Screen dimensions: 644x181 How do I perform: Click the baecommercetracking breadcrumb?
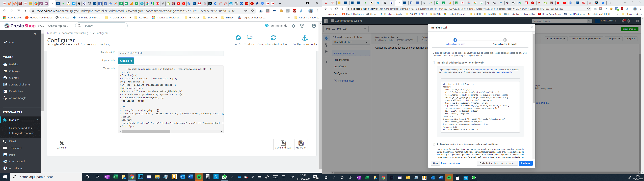click(x=75, y=33)
